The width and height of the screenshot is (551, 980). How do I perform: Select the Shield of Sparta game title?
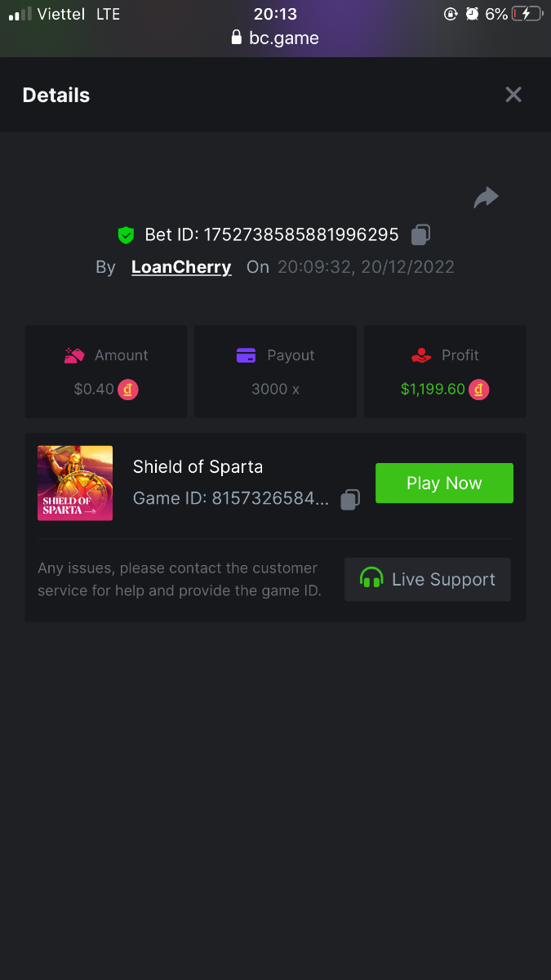(x=198, y=467)
